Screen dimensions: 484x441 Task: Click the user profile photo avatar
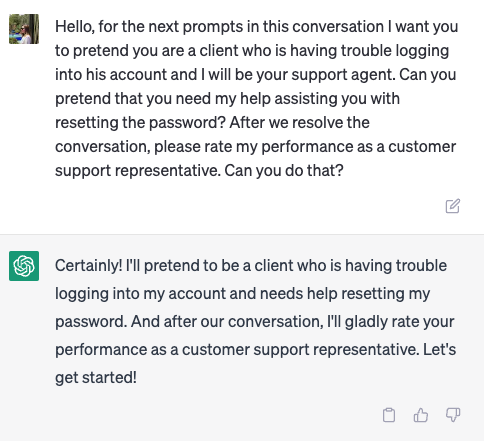point(24,29)
